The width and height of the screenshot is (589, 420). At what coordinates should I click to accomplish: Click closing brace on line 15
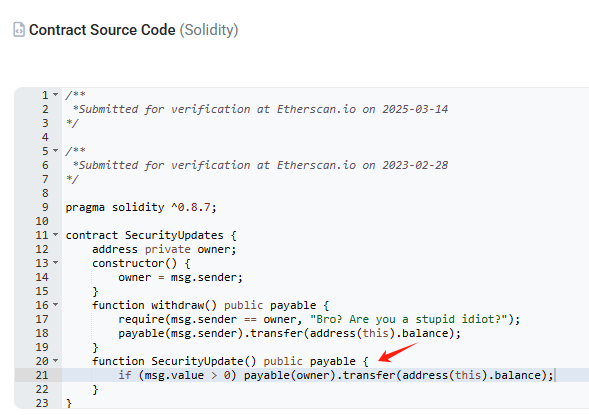pos(95,292)
